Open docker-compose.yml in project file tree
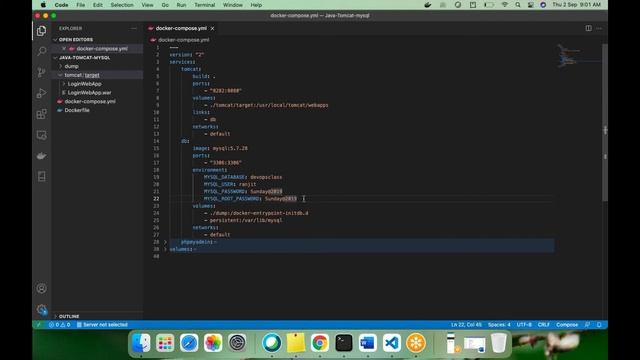 pyautogui.click(x=90, y=101)
